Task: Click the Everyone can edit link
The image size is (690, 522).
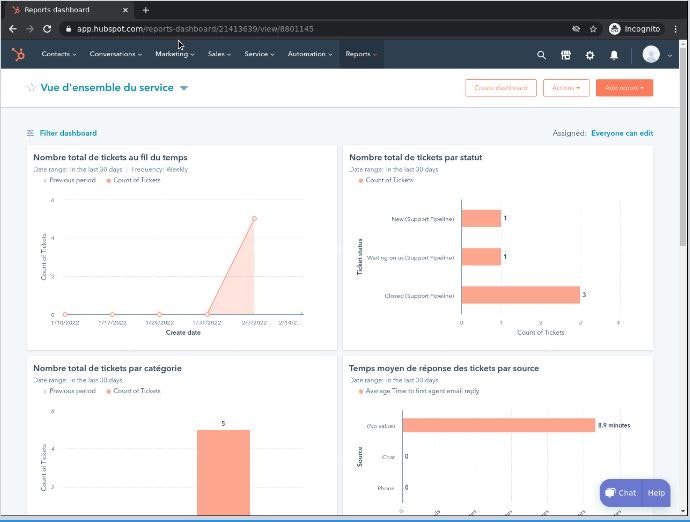Action: click(621, 133)
